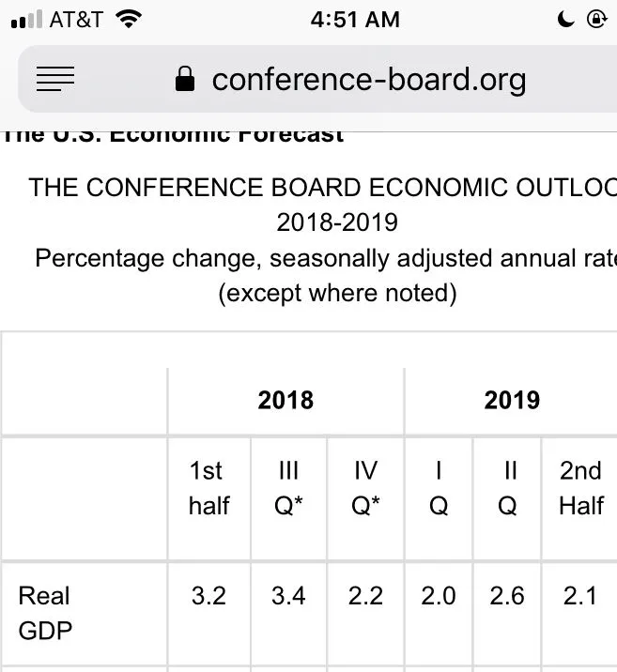Tap the "(except where noted)" text
Image resolution: width=617 pixels, height=672 pixels.
tap(337, 294)
